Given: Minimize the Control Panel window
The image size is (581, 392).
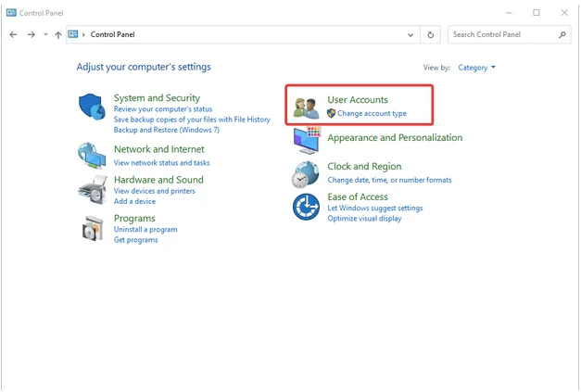Looking at the screenshot, I should (x=509, y=13).
